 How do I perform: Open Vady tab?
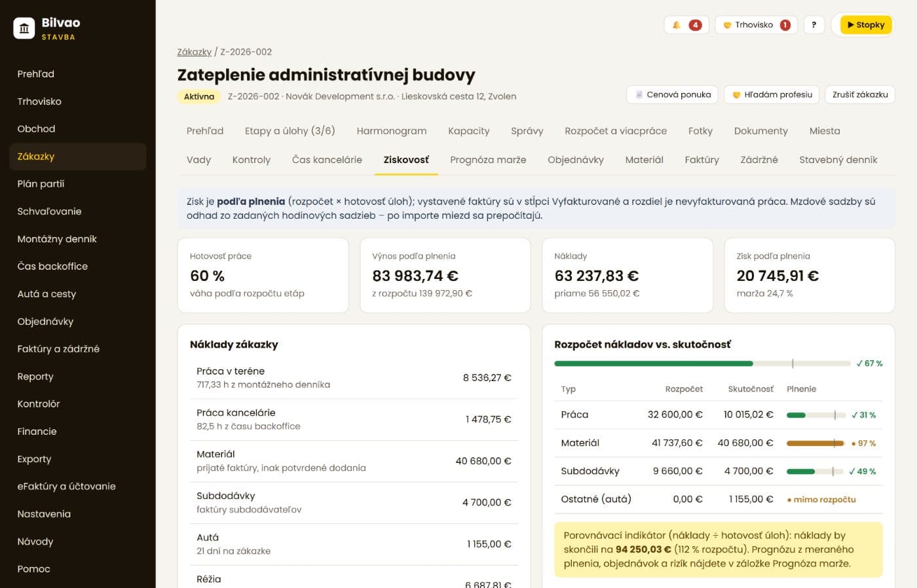(198, 160)
